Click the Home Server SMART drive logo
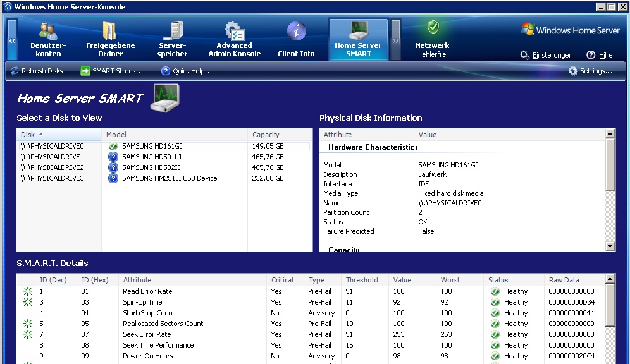 click(x=164, y=98)
